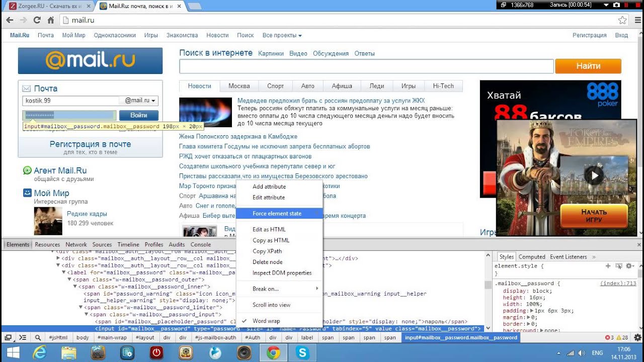This screenshot has width=644, height=362.
Task: Open the @mail.ru domain dropdown
Action: (140, 101)
